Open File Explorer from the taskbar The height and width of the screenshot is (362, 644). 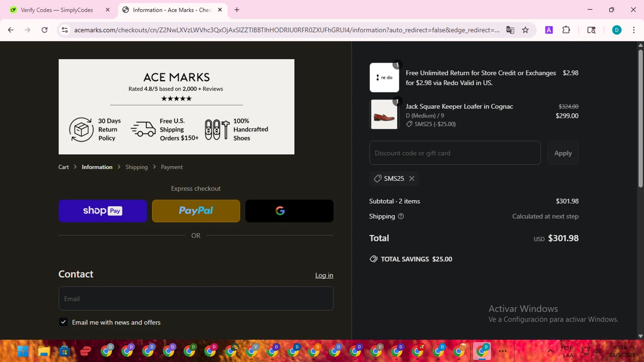pyautogui.click(x=44, y=351)
